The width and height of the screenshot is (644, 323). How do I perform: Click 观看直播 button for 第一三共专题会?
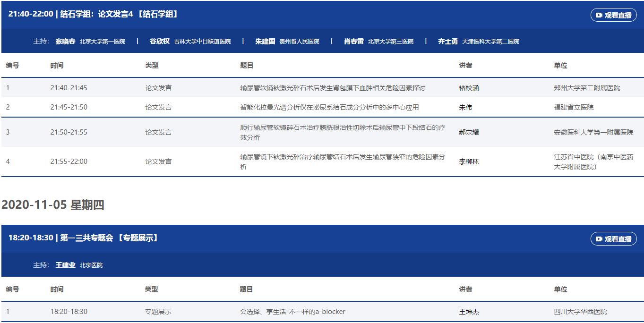613,239
